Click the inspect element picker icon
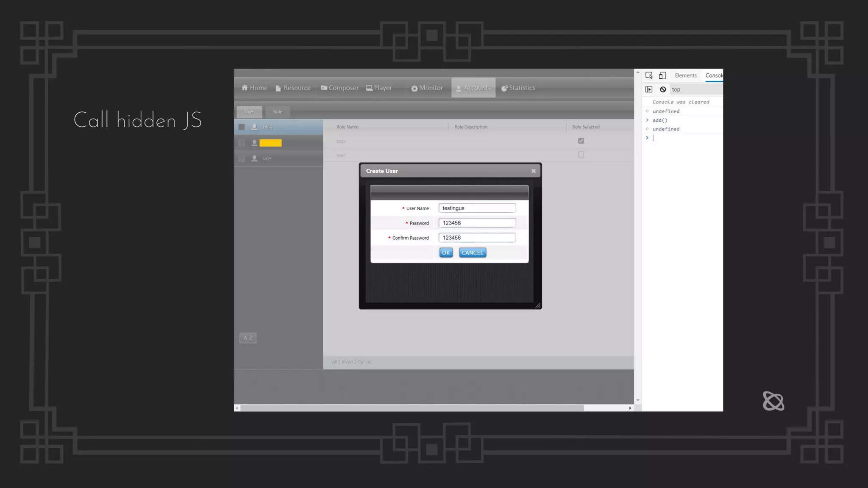The image size is (868, 488). pyautogui.click(x=649, y=75)
